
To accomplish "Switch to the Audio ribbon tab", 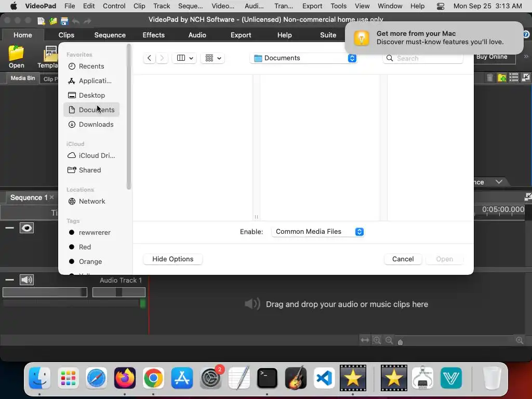I will (x=197, y=35).
